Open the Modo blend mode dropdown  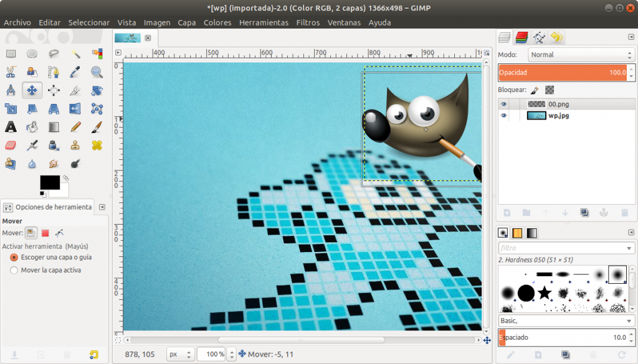click(x=581, y=54)
